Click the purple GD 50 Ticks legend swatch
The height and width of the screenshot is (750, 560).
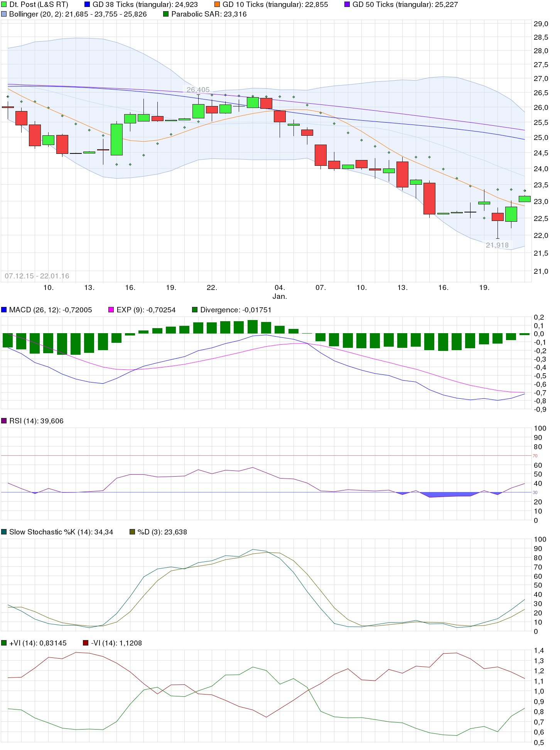(347, 5)
